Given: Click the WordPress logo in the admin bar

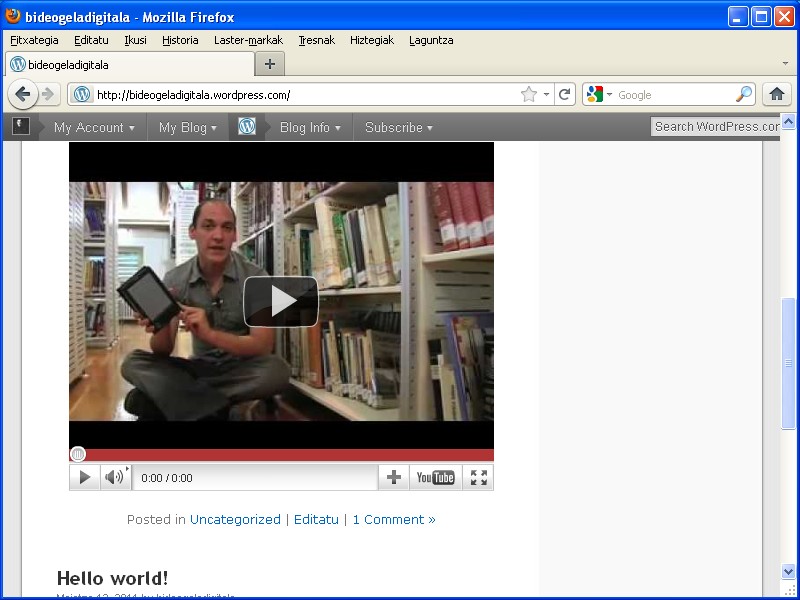Looking at the screenshot, I should click(247, 127).
